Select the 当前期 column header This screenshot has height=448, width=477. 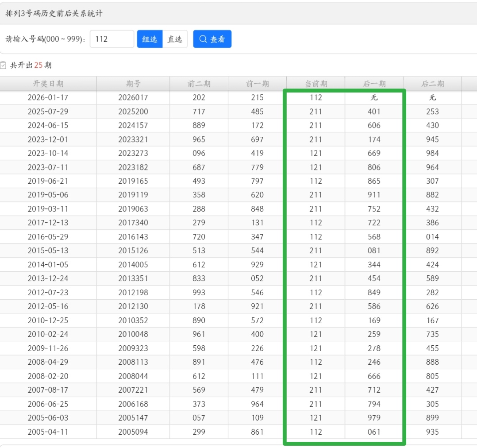pos(316,84)
